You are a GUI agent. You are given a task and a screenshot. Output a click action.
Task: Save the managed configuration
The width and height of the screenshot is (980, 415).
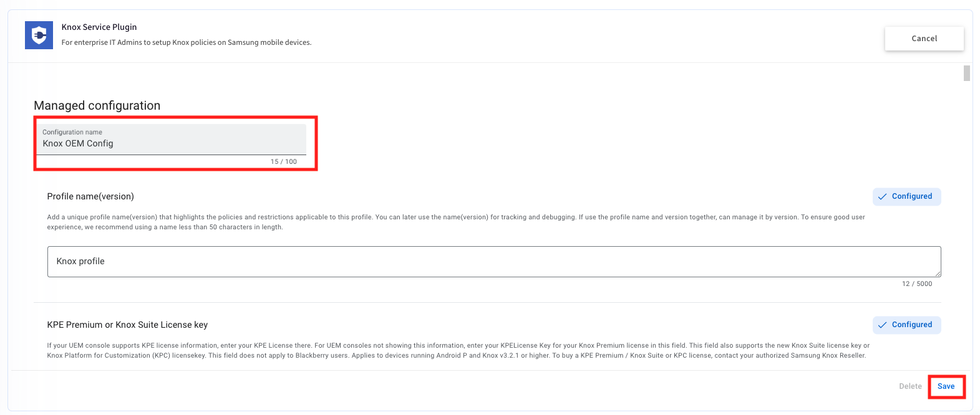click(946, 386)
